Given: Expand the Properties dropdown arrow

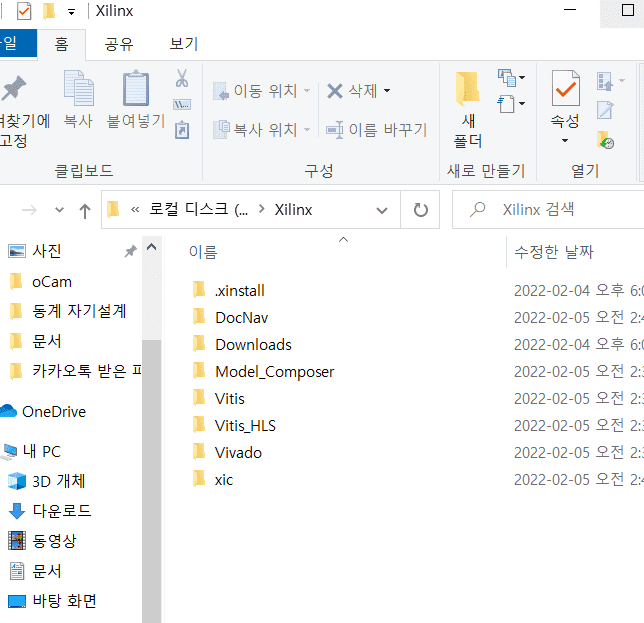Looking at the screenshot, I should click(x=565, y=140).
